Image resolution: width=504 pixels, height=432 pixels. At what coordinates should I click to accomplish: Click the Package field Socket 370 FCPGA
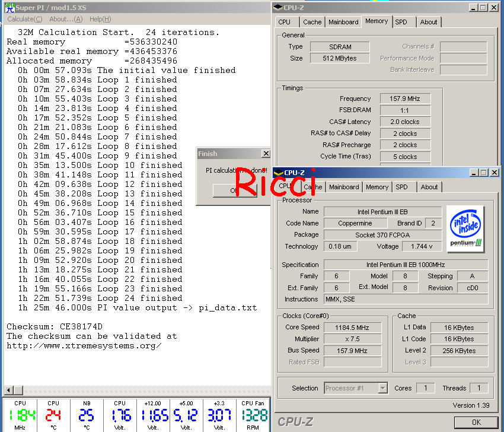[382, 235]
